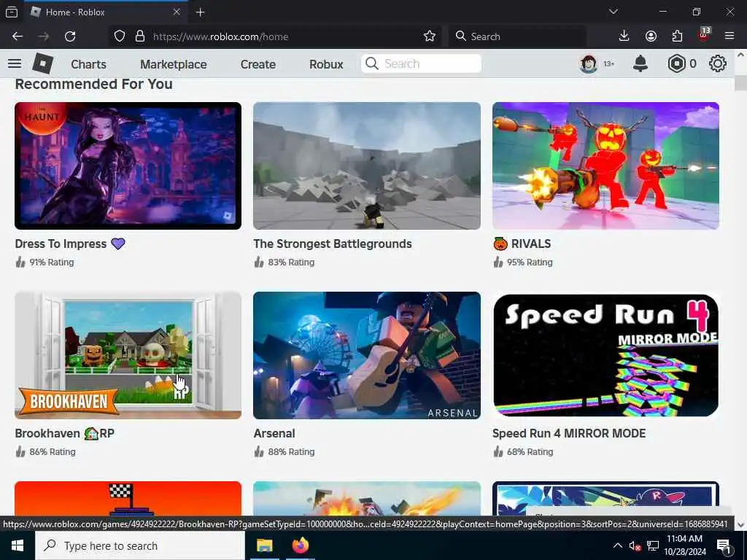Open Firefox extensions puzzle icon
This screenshot has width=747, height=560.
click(677, 36)
